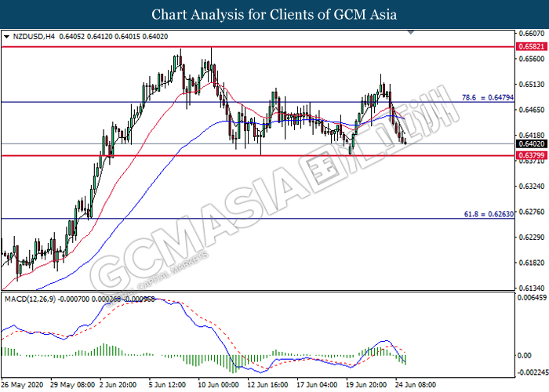Click the 24 Jun 08:00 time label
This screenshot has height=392, width=549.
416,385
